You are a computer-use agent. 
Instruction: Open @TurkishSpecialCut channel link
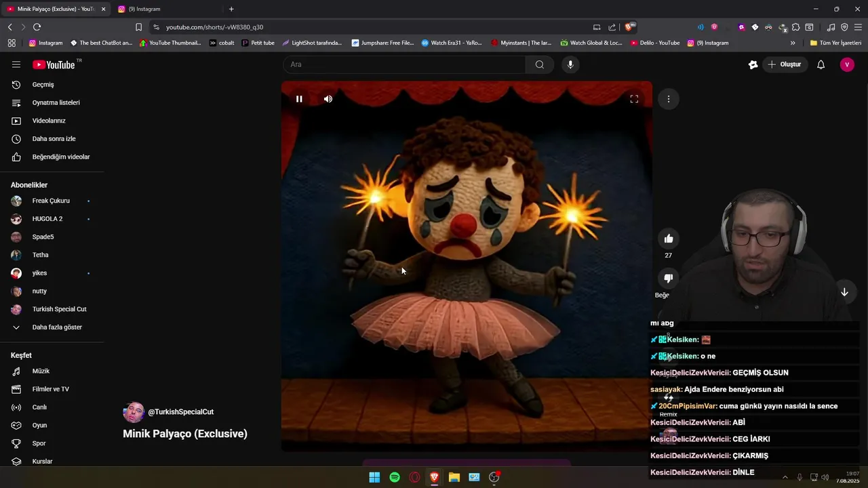click(181, 412)
